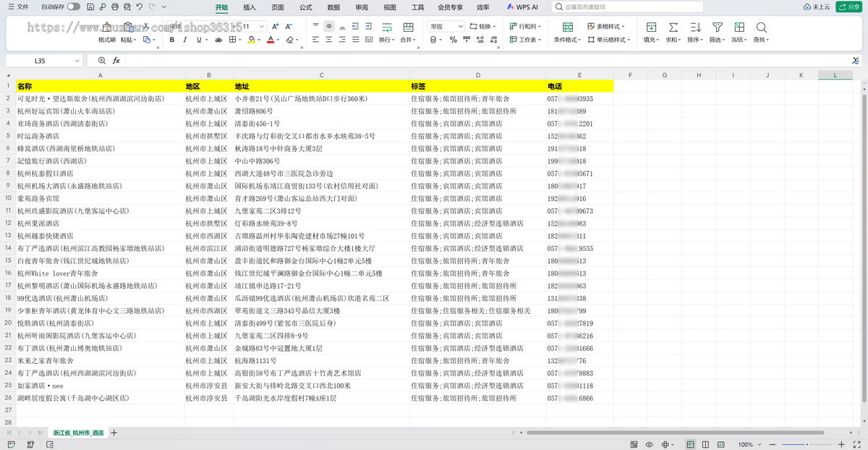The image size is (868, 450).
Task: Click the 求和 sum tool
Action: click(x=673, y=32)
